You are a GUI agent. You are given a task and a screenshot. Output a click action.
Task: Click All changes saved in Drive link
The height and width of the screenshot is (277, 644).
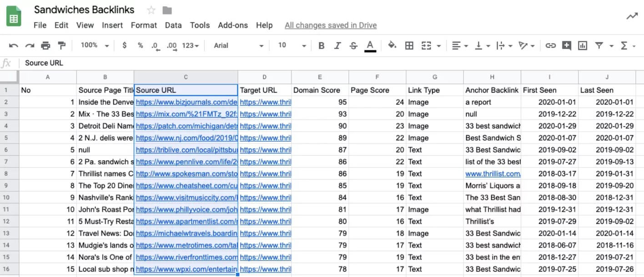[x=331, y=25]
